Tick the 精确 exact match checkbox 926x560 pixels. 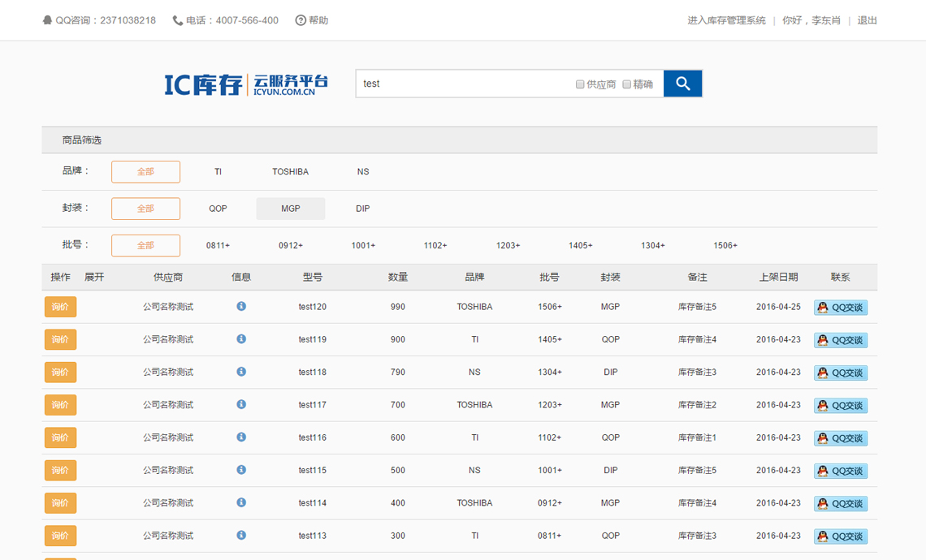tap(626, 84)
